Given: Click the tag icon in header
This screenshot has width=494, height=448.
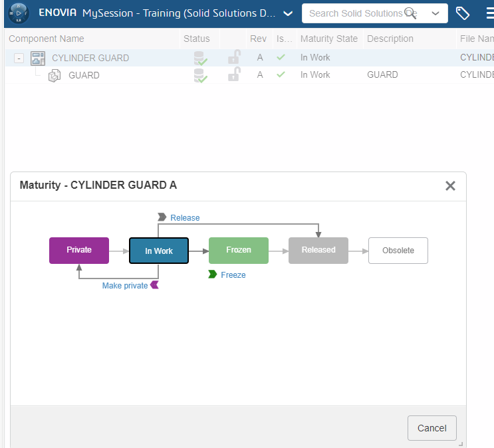Looking at the screenshot, I should pos(462,13).
